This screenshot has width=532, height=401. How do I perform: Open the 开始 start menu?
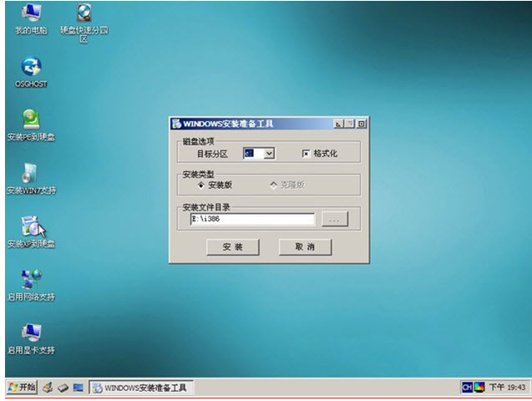pos(22,388)
